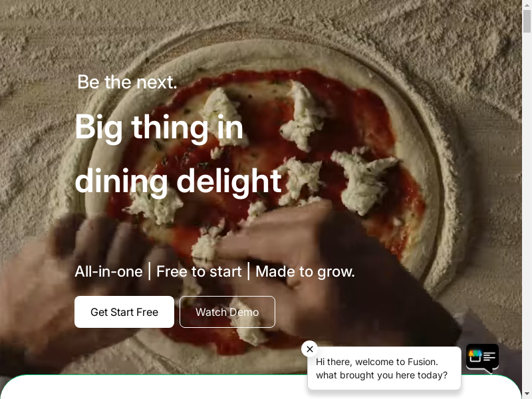
Task: Click the 'Hi there, welcome to Fusion' message
Action: click(x=376, y=362)
